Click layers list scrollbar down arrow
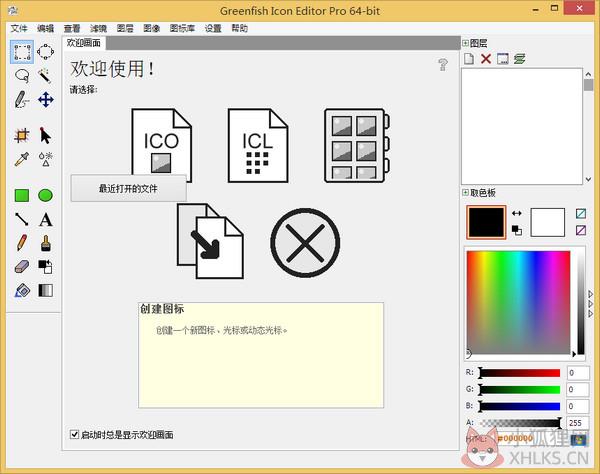 point(588,179)
